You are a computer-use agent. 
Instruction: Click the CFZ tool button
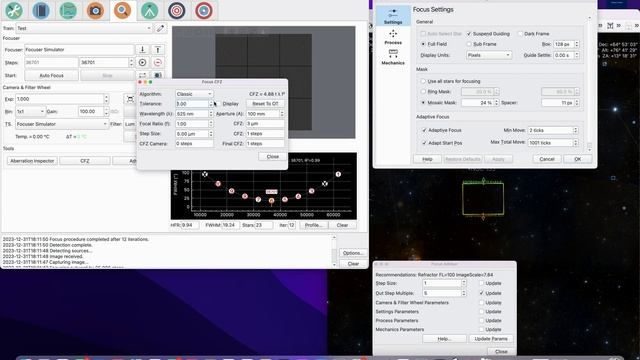coord(84,161)
